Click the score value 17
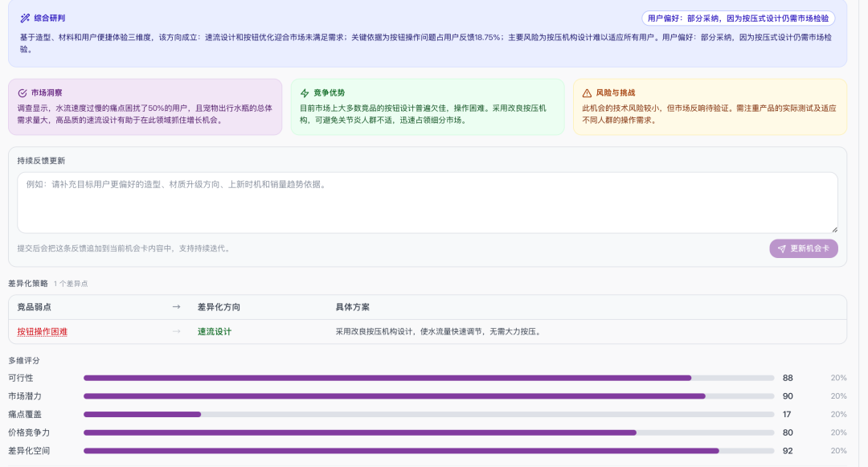 [787, 415]
